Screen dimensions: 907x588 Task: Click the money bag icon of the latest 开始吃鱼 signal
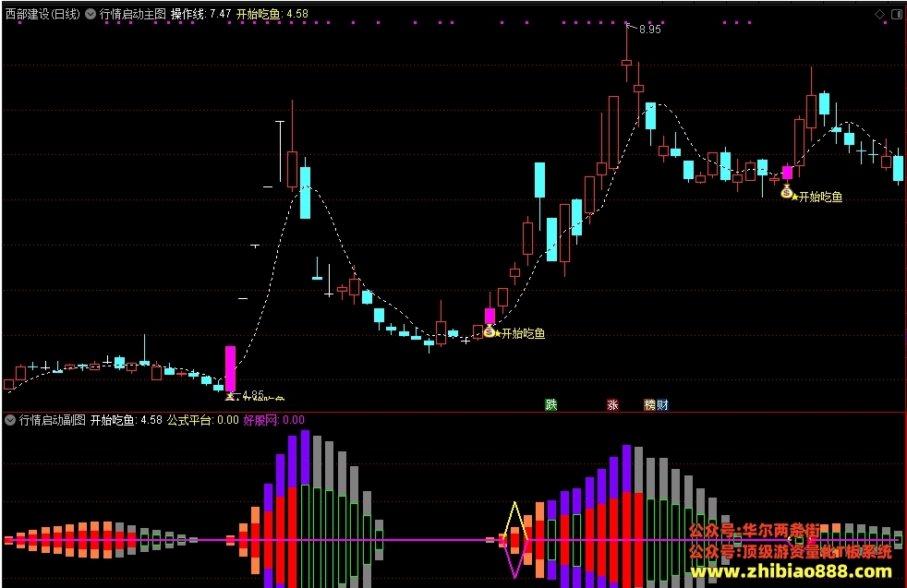pos(787,193)
